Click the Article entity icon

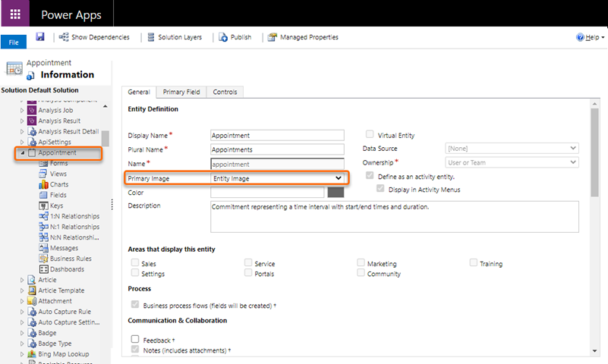coord(32,280)
